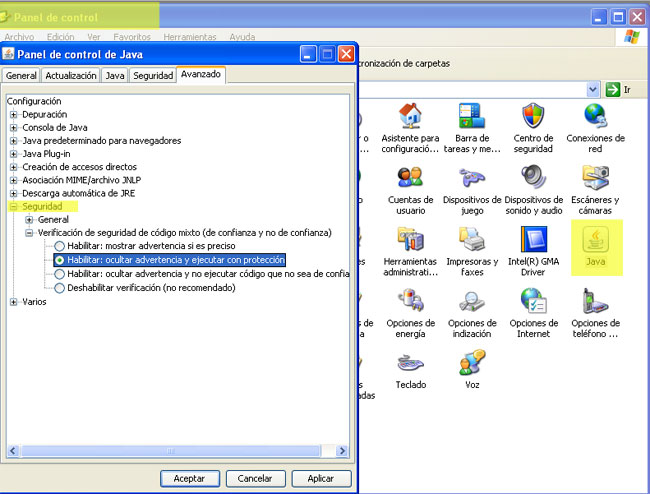The image size is (650, 494).
Task: Open Opciones de energía icon
Action: pos(410,300)
